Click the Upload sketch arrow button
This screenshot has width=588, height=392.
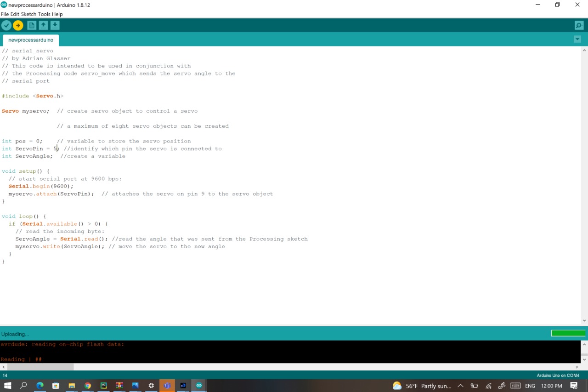point(18,26)
